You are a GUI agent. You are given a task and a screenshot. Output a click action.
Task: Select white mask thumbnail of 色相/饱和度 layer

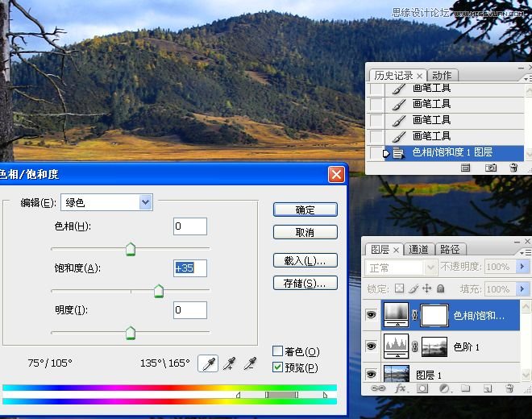[434, 316]
